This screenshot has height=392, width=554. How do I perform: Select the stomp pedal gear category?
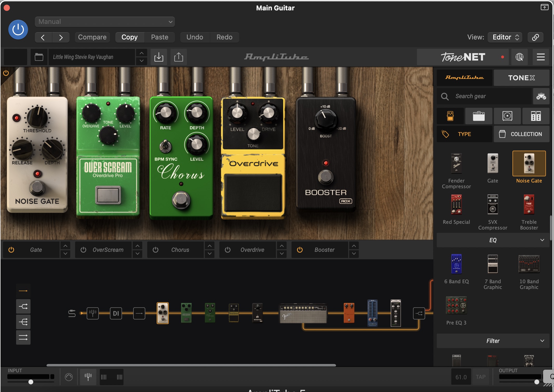(x=450, y=116)
